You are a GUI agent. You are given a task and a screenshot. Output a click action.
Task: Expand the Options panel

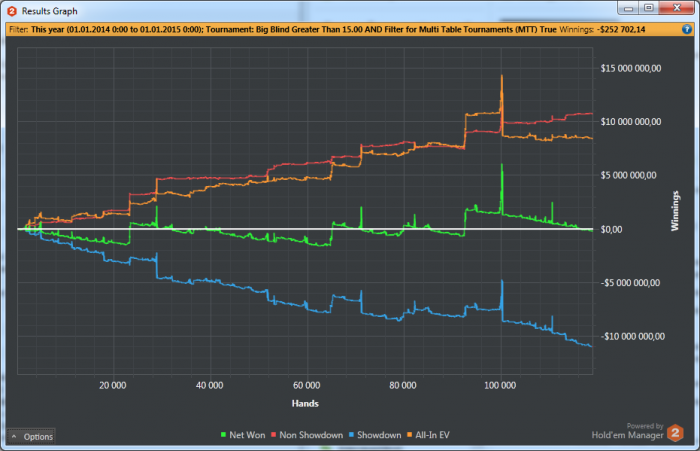[x=31, y=437]
